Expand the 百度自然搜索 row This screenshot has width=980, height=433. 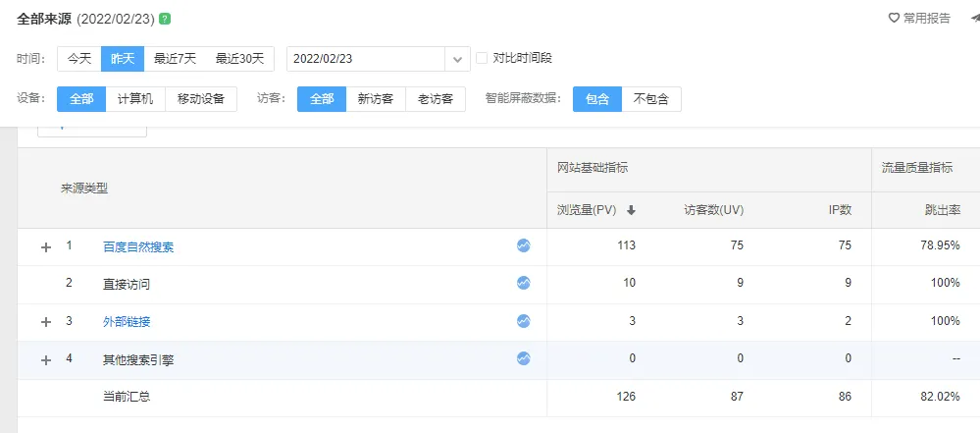pos(45,247)
